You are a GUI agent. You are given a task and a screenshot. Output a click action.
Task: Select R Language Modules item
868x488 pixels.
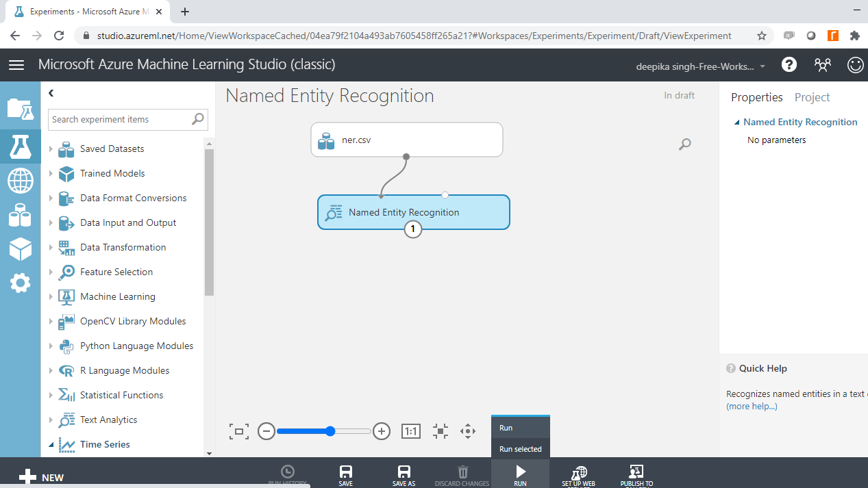point(125,370)
